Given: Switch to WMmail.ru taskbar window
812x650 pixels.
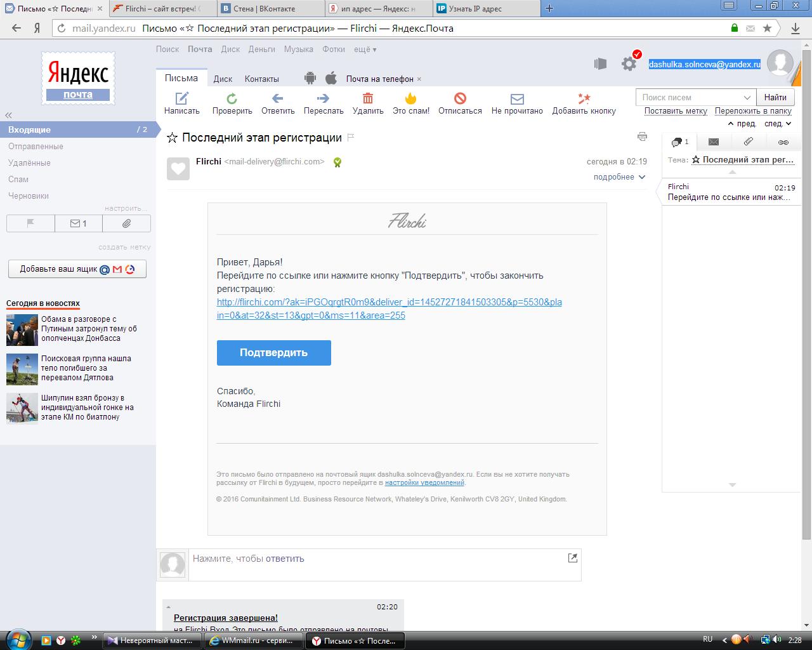Looking at the screenshot, I should [254, 640].
